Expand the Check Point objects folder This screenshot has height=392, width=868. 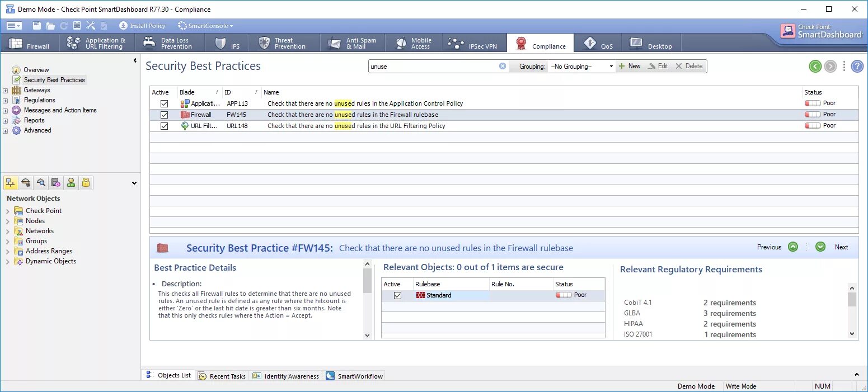pyautogui.click(x=7, y=211)
